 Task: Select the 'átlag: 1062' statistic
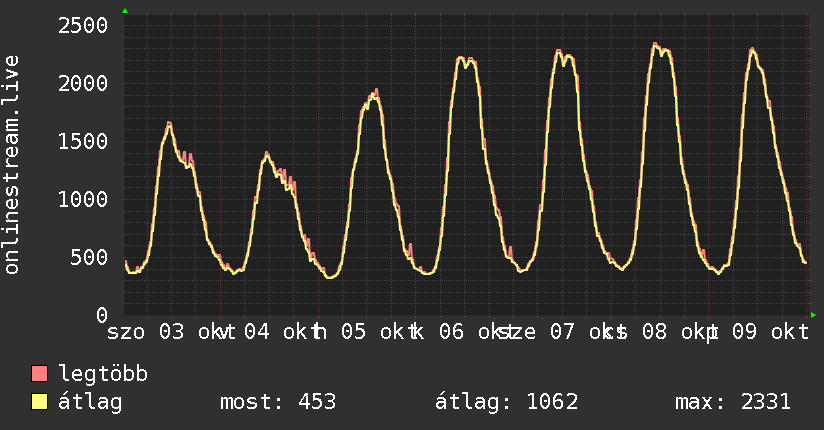point(507,402)
